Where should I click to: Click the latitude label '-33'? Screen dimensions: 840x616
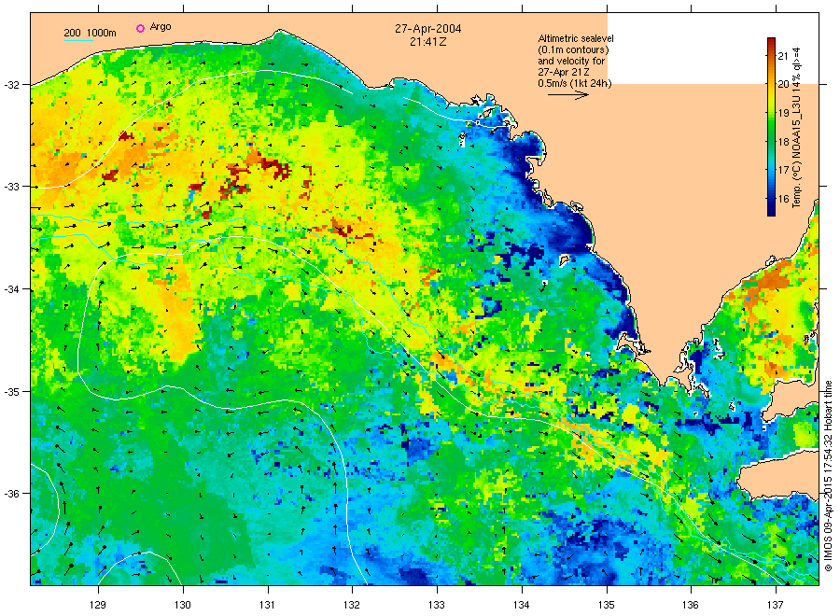point(10,187)
